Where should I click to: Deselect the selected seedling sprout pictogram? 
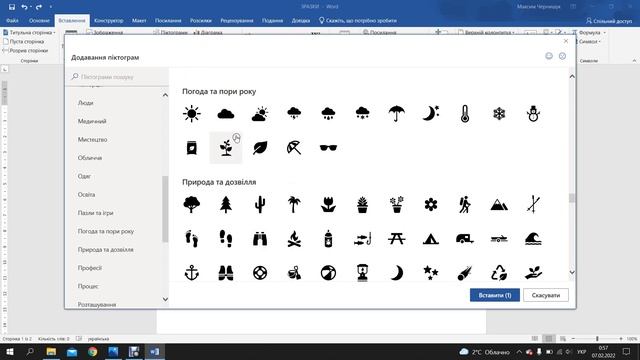coord(226,148)
